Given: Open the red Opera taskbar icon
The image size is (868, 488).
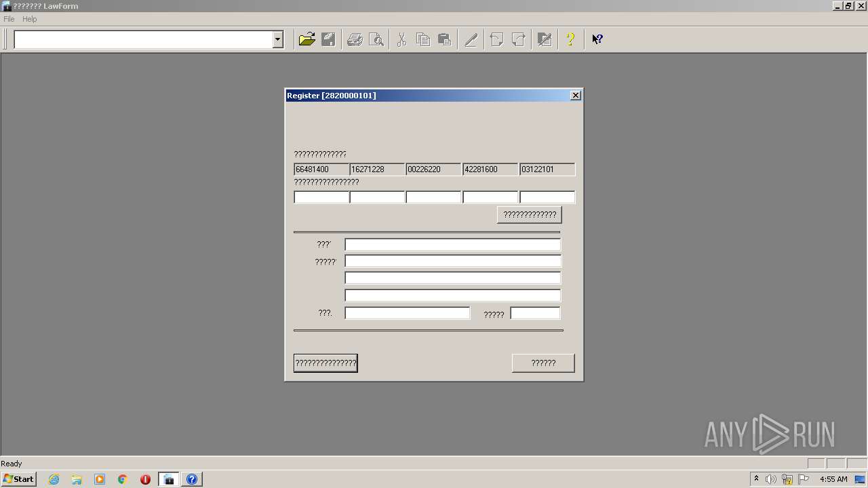Looking at the screenshot, I should point(145,479).
